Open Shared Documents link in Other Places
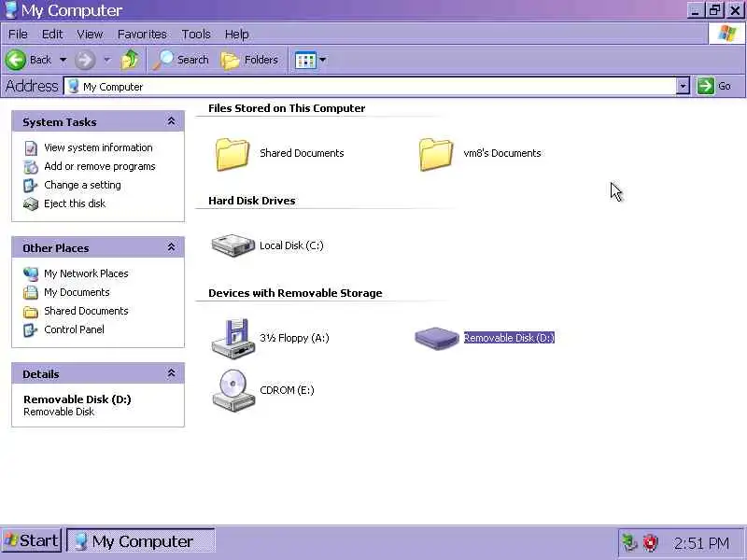 click(x=86, y=311)
